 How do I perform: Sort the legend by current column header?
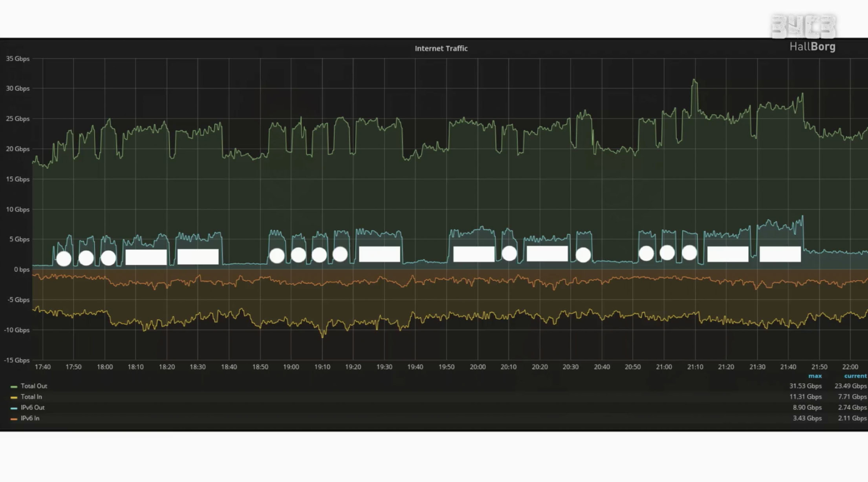[x=855, y=376]
